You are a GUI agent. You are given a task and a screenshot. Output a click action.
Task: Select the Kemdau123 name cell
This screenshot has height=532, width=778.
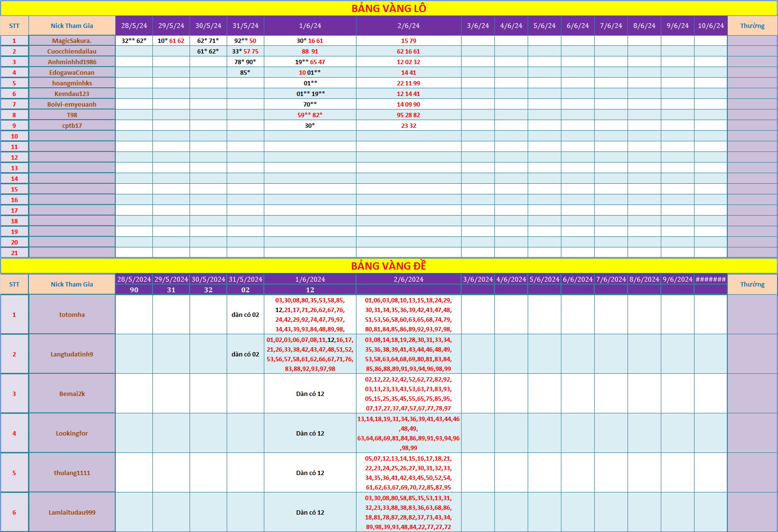(x=72, y=94)
